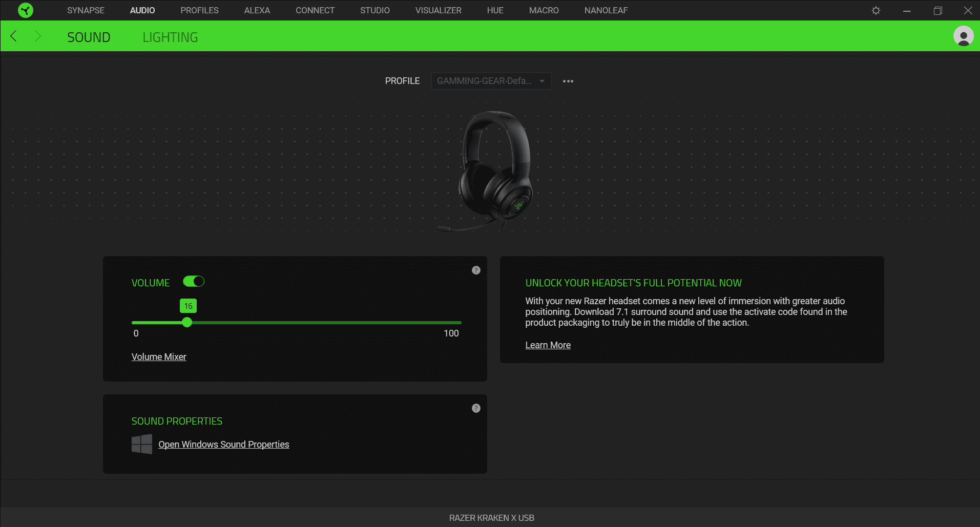Select the SOUND sub-tab

(89, 37)
